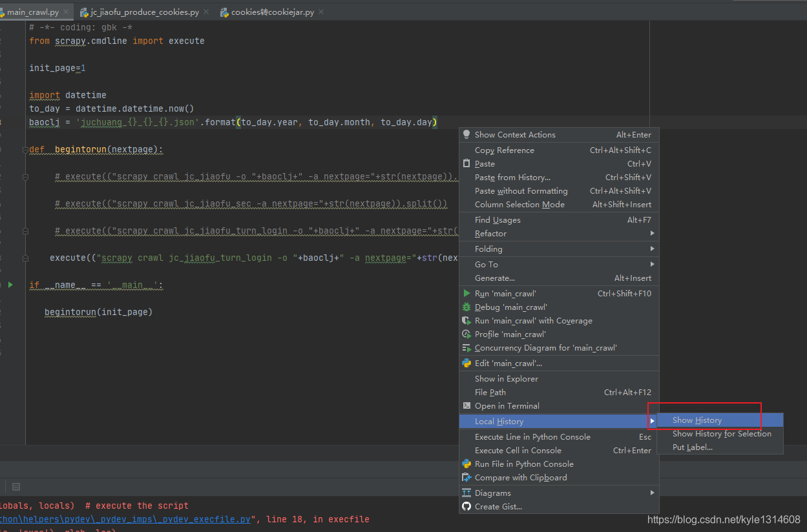
Task: Click the init_page=1 code line
Action: (x=58, y=68)
